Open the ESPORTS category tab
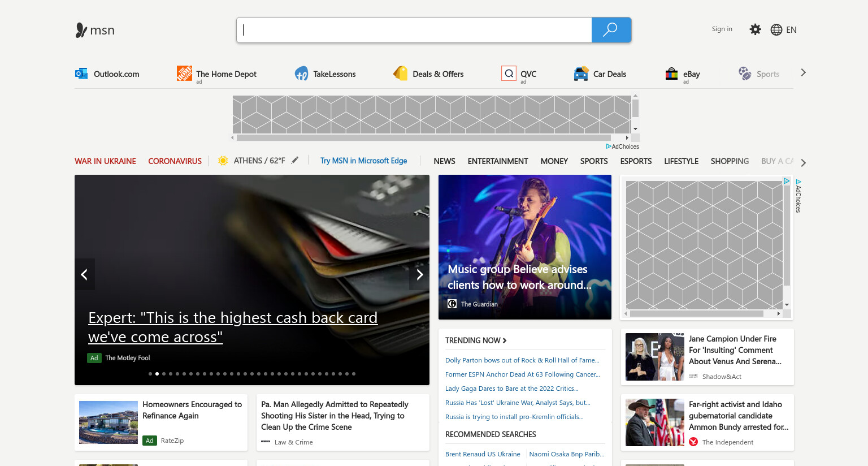 tap(636, 161)
